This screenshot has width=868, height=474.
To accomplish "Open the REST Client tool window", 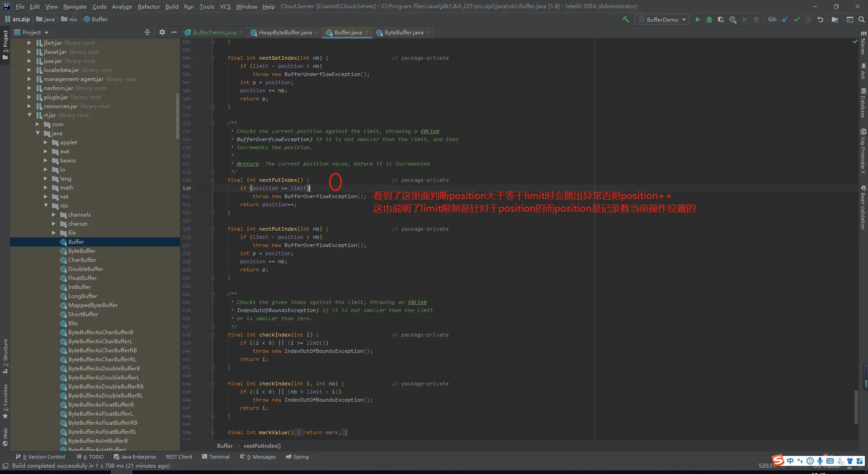I will (x=179, y=457).
